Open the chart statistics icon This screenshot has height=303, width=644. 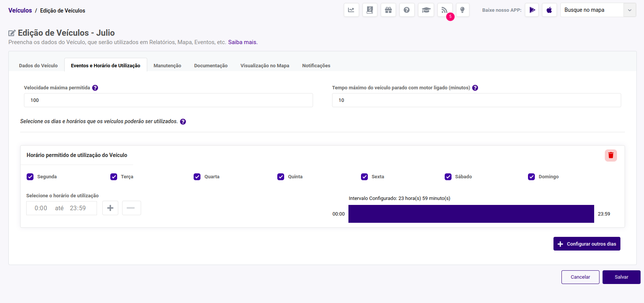[351, 10]
